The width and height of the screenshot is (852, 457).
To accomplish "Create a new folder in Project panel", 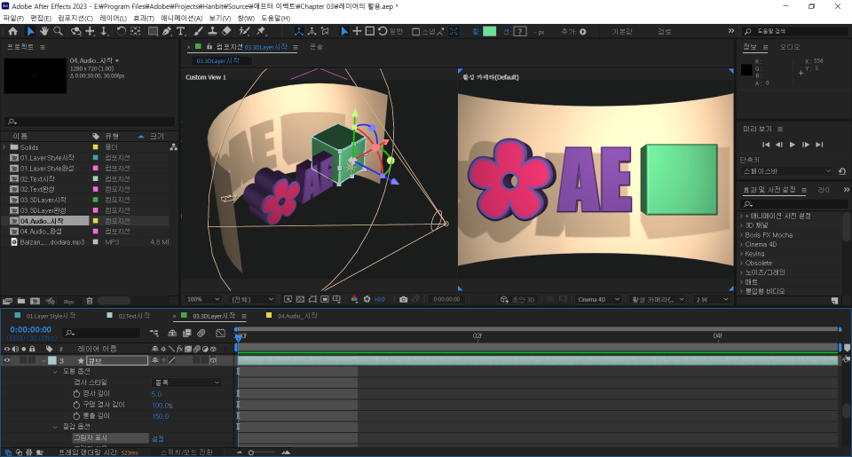I will click(21, 301).
